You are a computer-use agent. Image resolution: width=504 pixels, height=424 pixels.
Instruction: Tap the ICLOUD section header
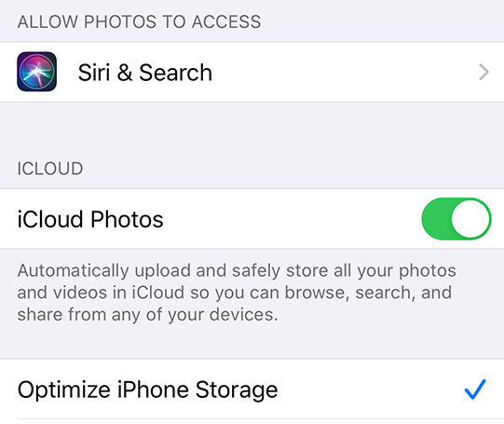pyautogui.click(x=50, y=169)
